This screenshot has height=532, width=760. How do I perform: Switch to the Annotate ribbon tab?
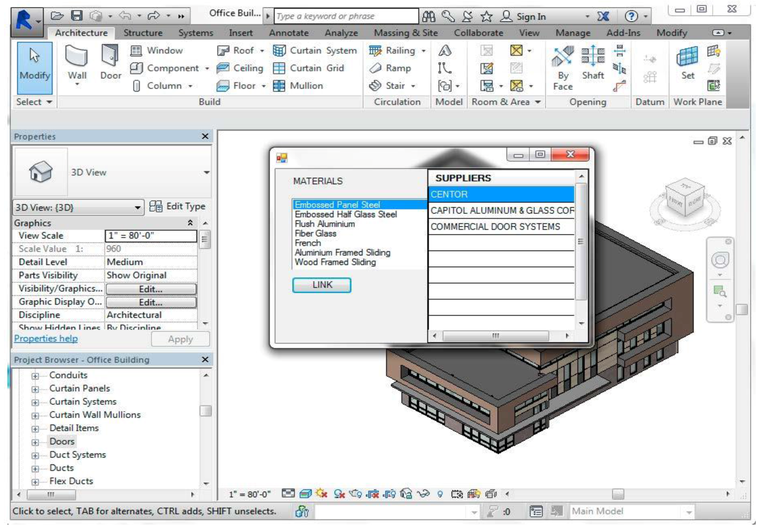[x=289, y=33]
